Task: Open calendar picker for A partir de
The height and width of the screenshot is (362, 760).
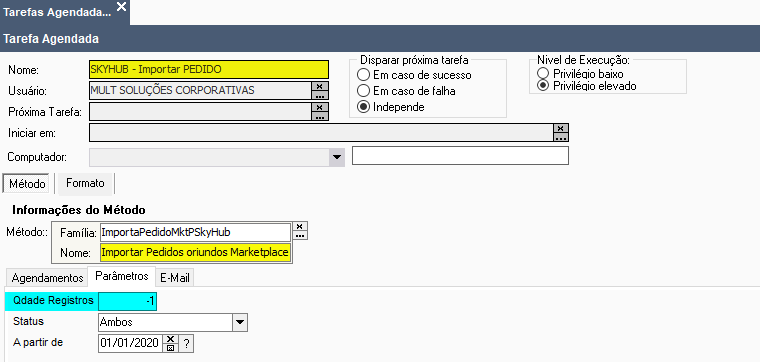Action: click(170, 348)
